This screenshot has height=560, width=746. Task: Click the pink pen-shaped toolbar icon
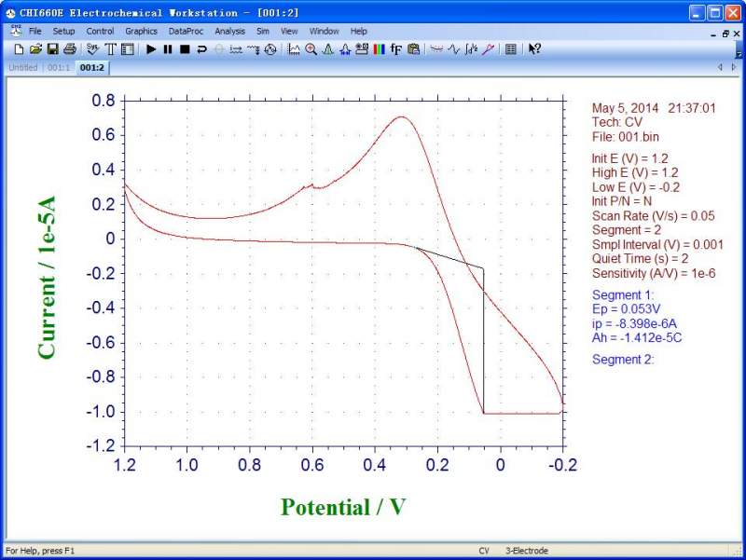[x=488, y=49]
